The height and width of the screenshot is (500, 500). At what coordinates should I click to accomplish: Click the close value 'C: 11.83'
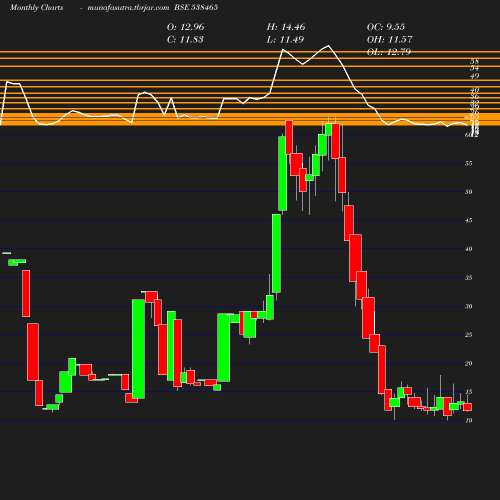click(185, 39)
